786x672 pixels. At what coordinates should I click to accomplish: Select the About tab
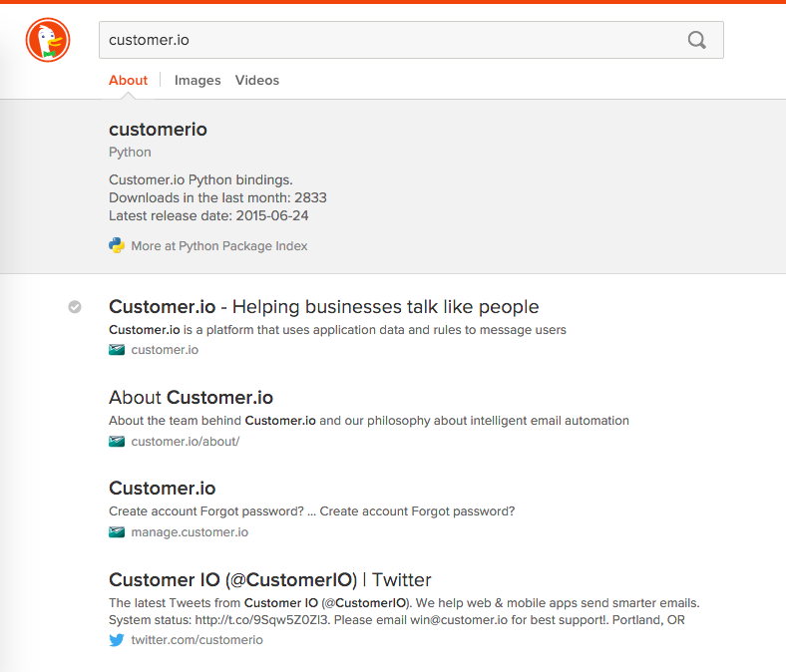[x=129, y=80]
